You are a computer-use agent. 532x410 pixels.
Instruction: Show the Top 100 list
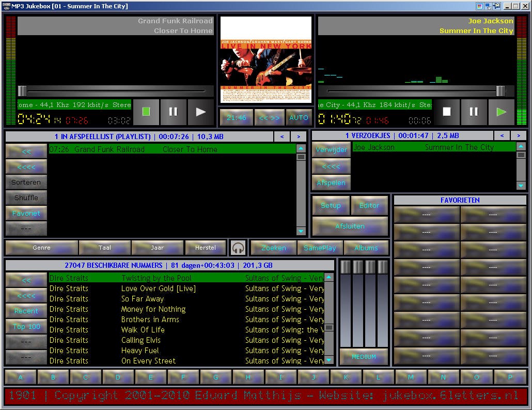26,326
